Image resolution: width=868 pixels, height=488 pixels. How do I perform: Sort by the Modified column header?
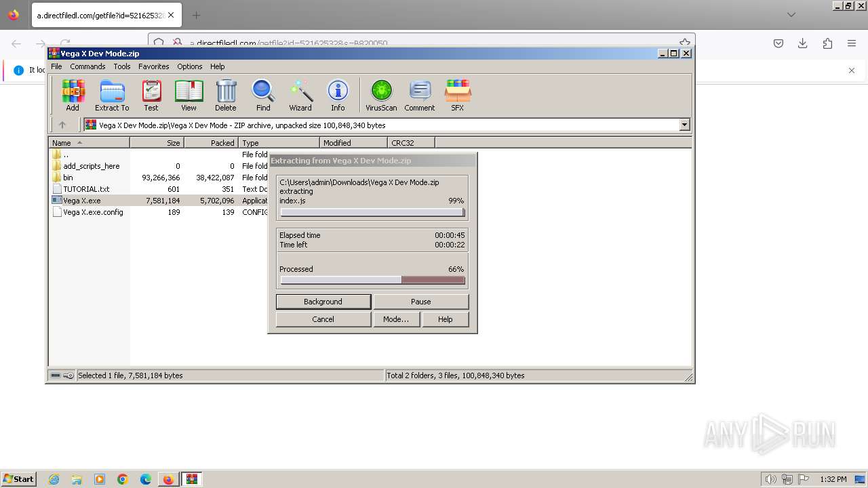pyautogui.click(x=353, y=143)
